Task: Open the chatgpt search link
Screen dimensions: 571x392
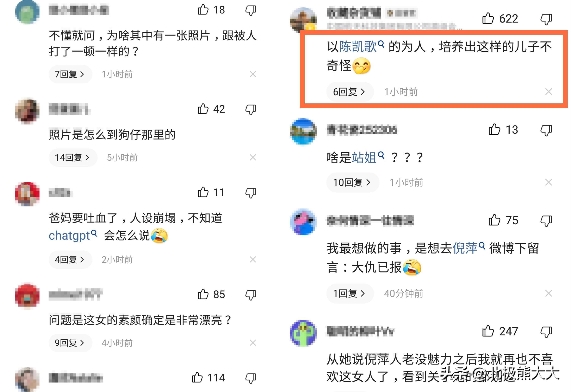Action: (73, 236)
